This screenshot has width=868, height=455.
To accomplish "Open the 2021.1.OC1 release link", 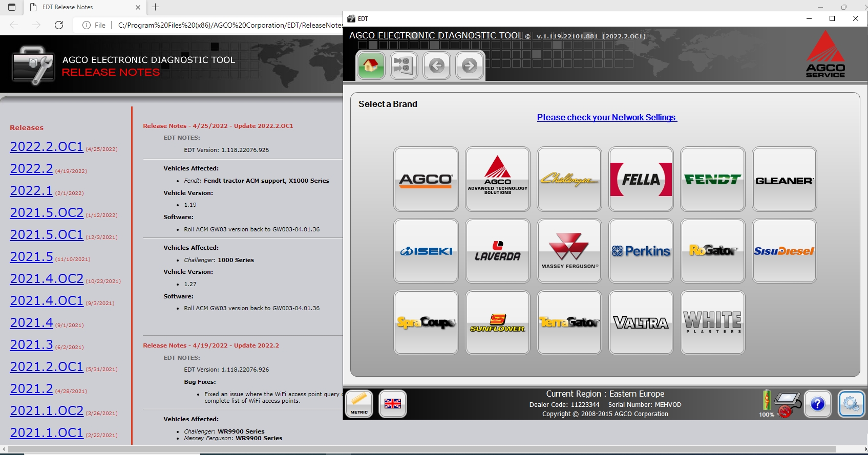I will tap(47, 432).
